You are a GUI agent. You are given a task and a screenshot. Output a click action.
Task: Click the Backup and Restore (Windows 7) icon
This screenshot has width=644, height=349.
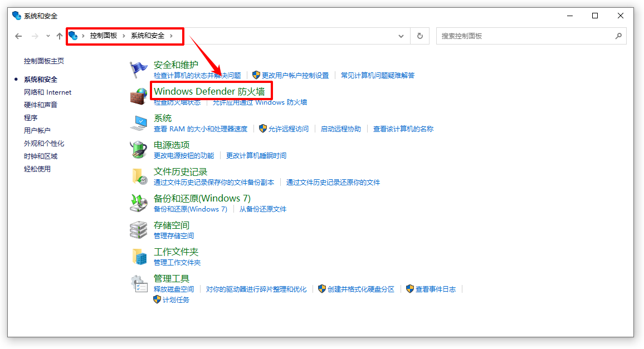tap(138, 203)
